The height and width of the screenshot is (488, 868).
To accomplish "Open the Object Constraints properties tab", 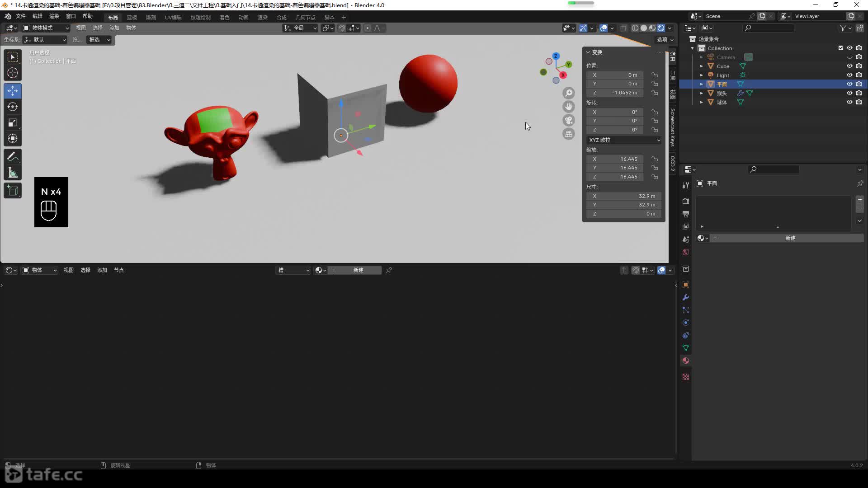I will 686,335.
